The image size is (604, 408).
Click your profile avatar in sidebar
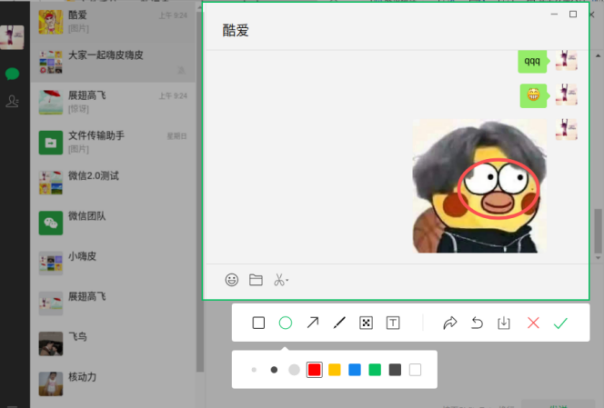click(x=12, y=37)
